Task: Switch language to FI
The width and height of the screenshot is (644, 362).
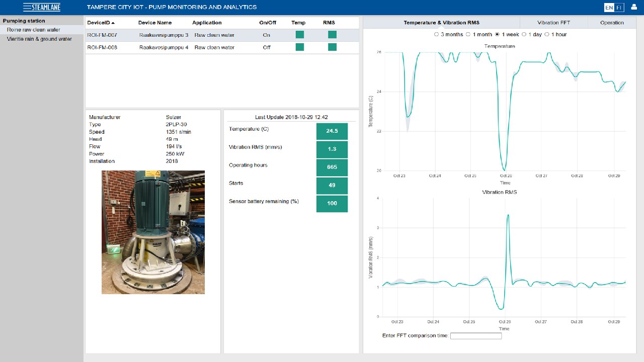Action: click(619, 8)
